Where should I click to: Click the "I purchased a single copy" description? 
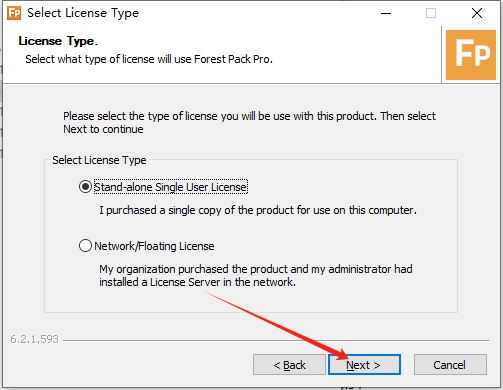coord(258,210)
